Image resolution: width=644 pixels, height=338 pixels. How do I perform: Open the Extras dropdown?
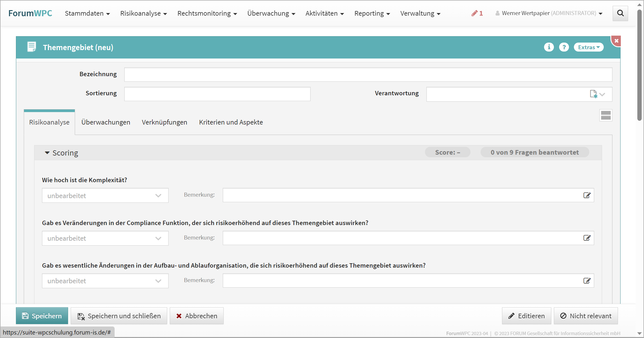(588, 47)
